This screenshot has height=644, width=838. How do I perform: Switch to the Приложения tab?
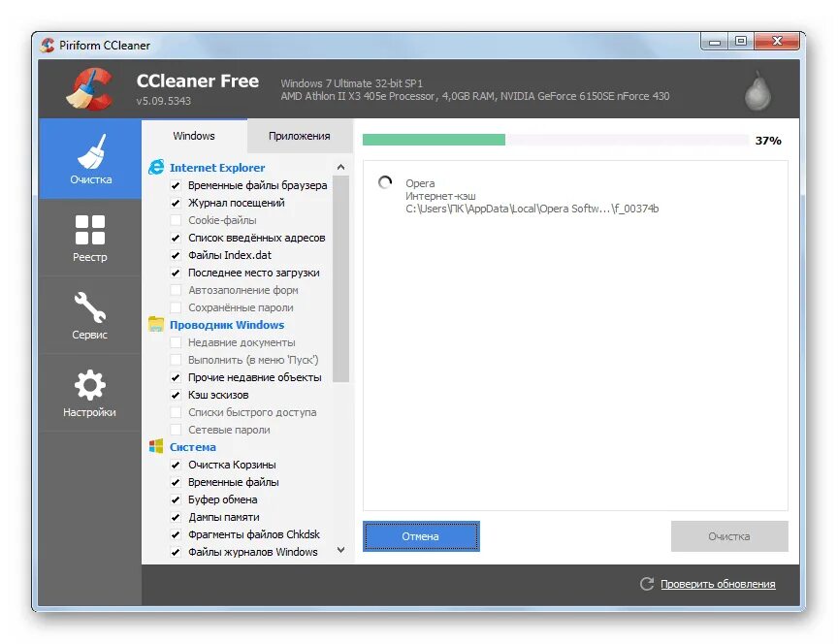pyautogui.click(x=300, y=136)
